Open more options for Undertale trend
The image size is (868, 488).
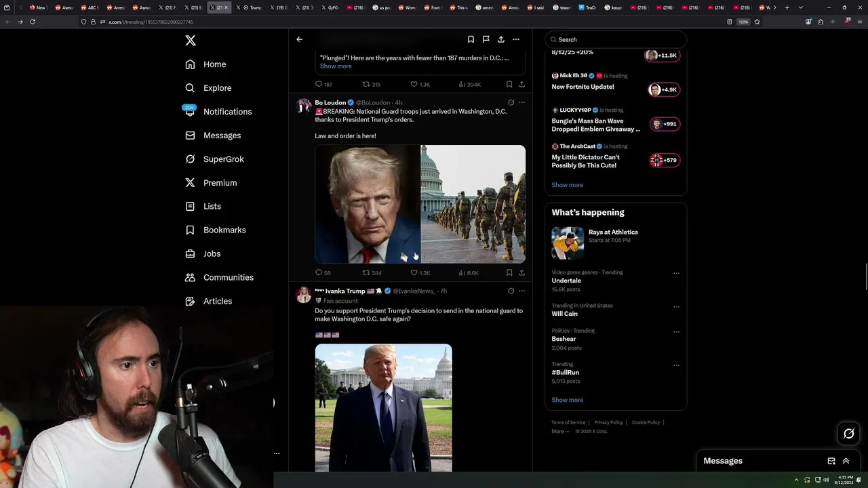(x=676, y=273)
